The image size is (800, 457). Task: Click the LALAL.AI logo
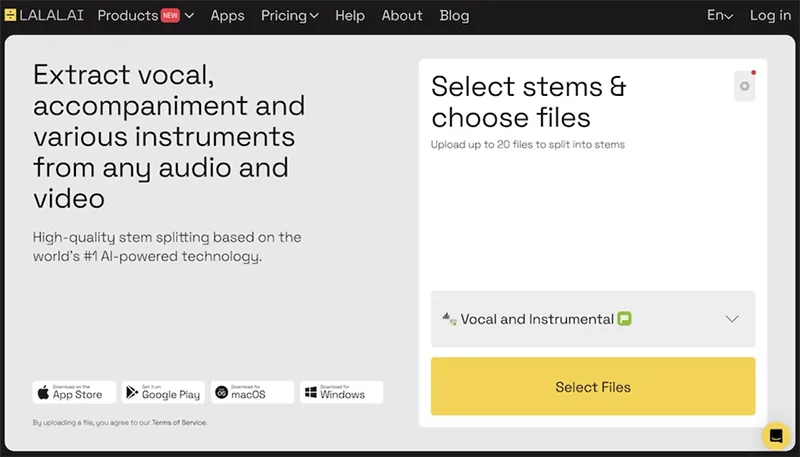pyautogui.click(x=45, y=15)
